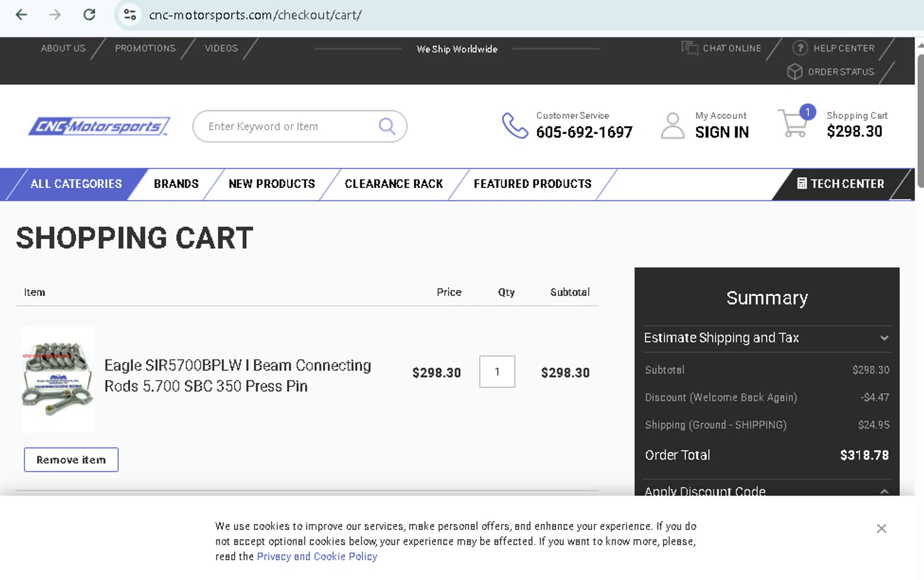Open the Privacy and Cookie Policy link
This screenshot has width=924, height=580.
coord(317,557)
